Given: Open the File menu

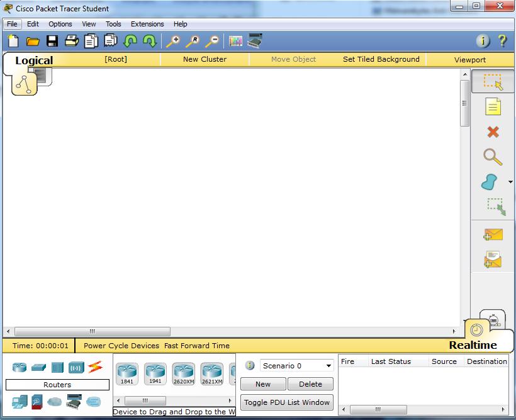Looking at the screenshot, I should click(12, 24).
